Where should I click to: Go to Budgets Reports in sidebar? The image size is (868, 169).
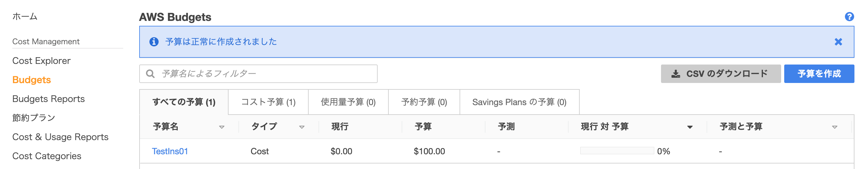coord(49,99)
